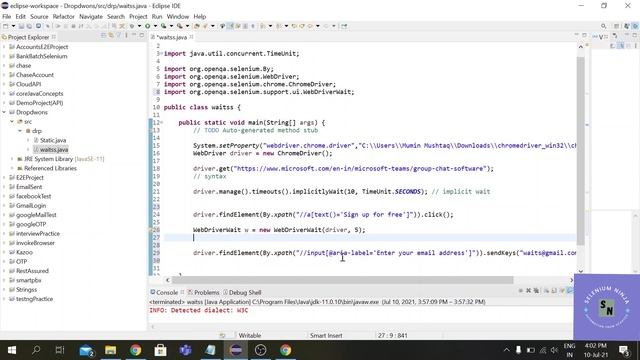The height and width of the screenshot is (360, 640).
Task: Open the Mail app on the taskbar
Action: [86, 350]
